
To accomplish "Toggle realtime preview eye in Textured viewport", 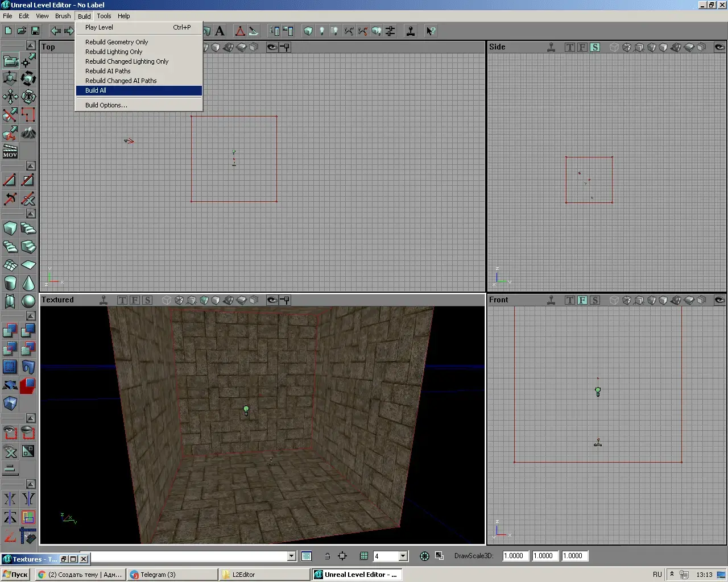I will pos(272,300).
